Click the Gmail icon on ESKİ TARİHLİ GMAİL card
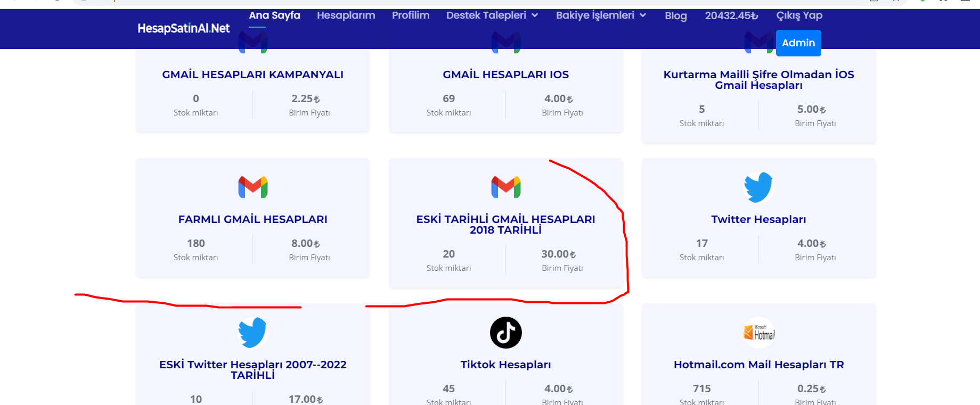This screenshot has width=980, height=405. click(506, 187)
